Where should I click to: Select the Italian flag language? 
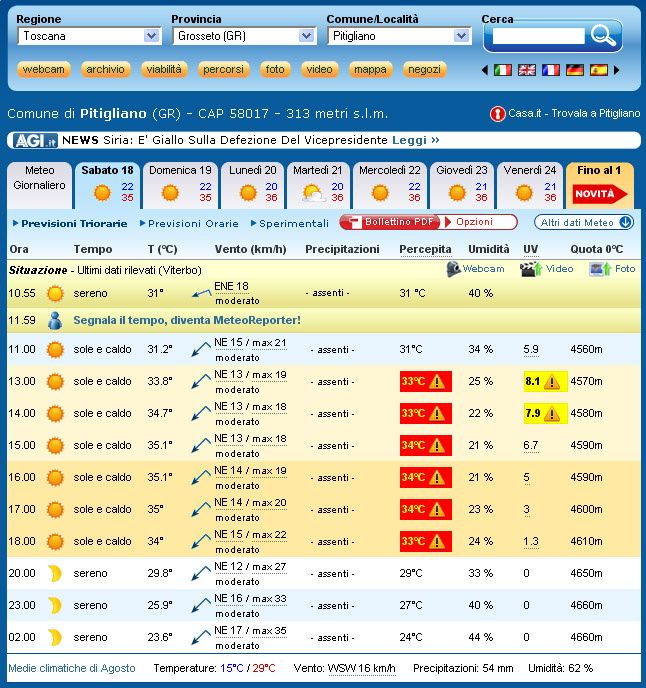click(x=502, y=70)
